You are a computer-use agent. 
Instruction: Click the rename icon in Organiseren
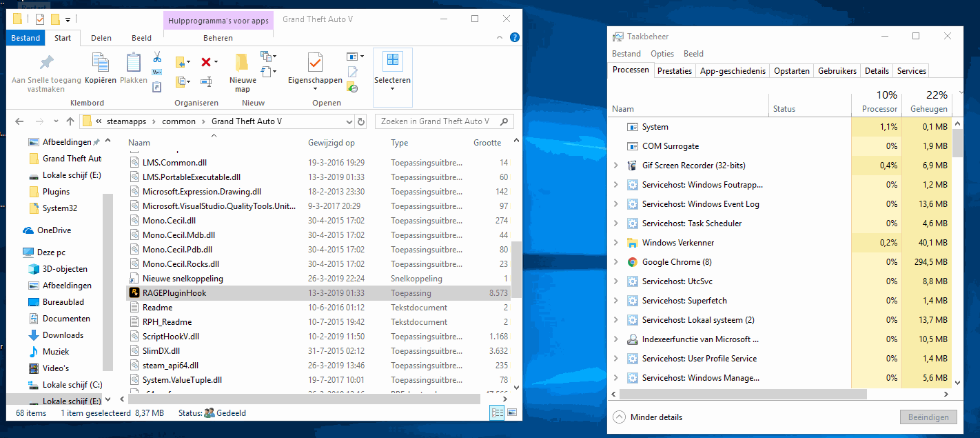[x=205, y=82]
